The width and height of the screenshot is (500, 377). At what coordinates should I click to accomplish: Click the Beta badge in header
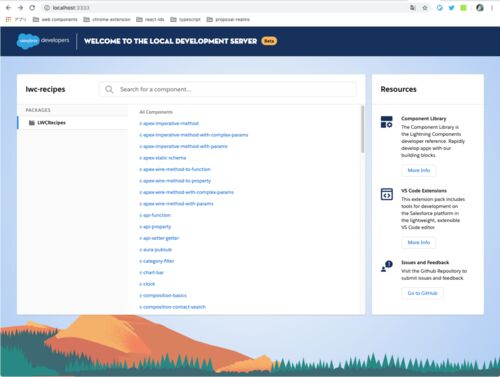(269, 41)
